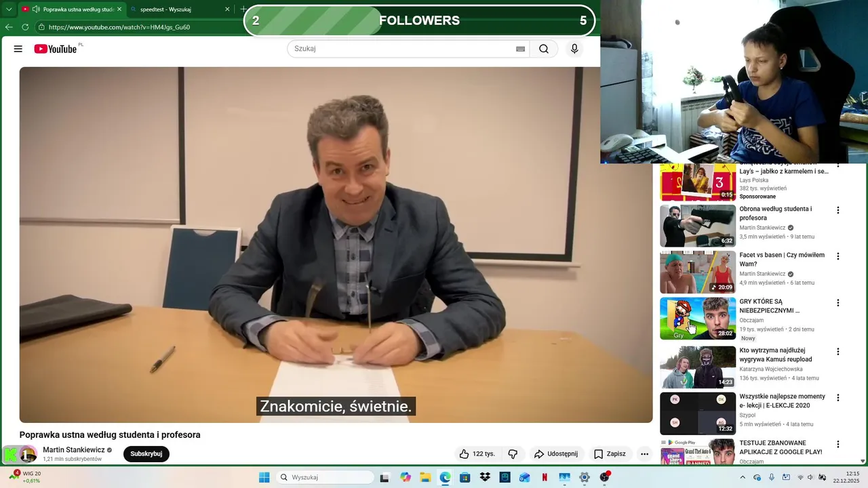Open options menu for Kto wytrzyma najdłużej video
This screenshot has width=868, height=488.
pyautogui.click(x=837, y=352)
